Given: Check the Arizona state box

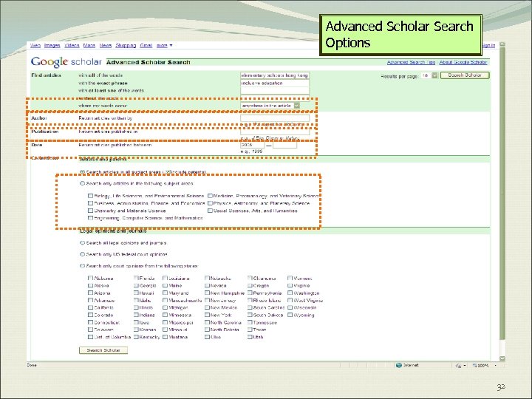Looking at the screenshot, I should coord(90,293).
